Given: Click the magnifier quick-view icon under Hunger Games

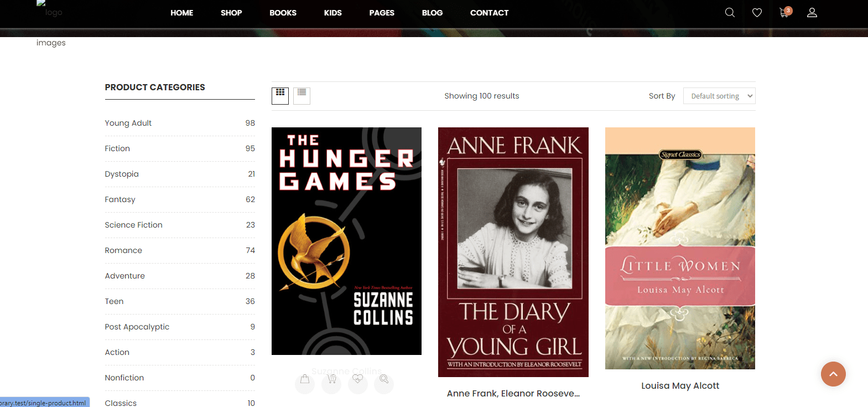Looking at the screenshot, I should [384, 380].
